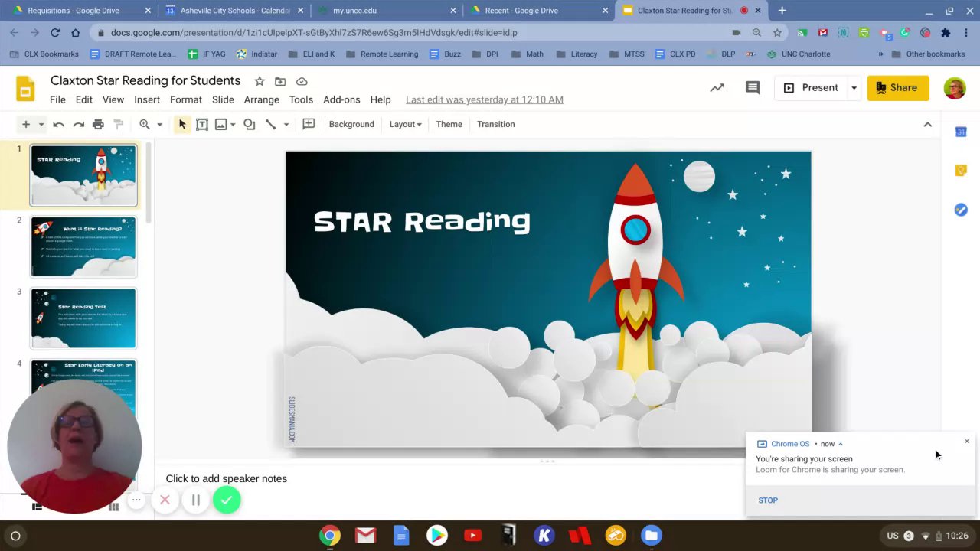Hide the menus with up chevron
Image resolution: width=980 pixels, height=551 pixels.
(x=927, y=124)
